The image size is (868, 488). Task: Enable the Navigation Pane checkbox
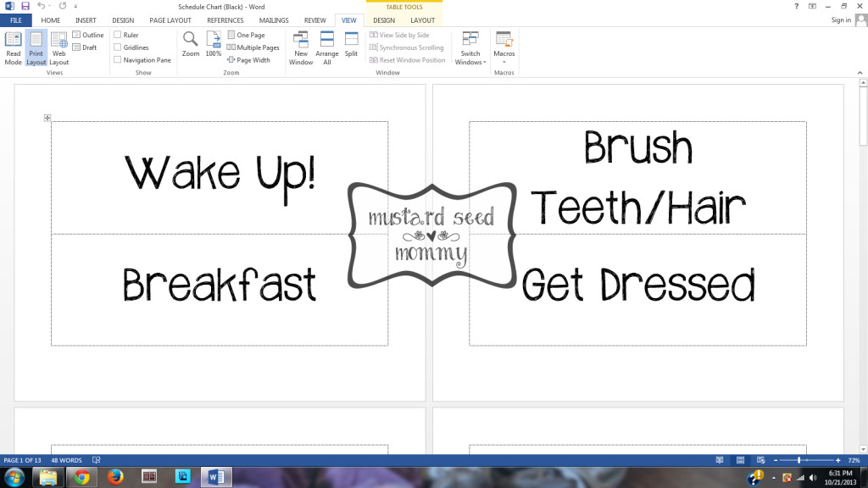(117, 60)
